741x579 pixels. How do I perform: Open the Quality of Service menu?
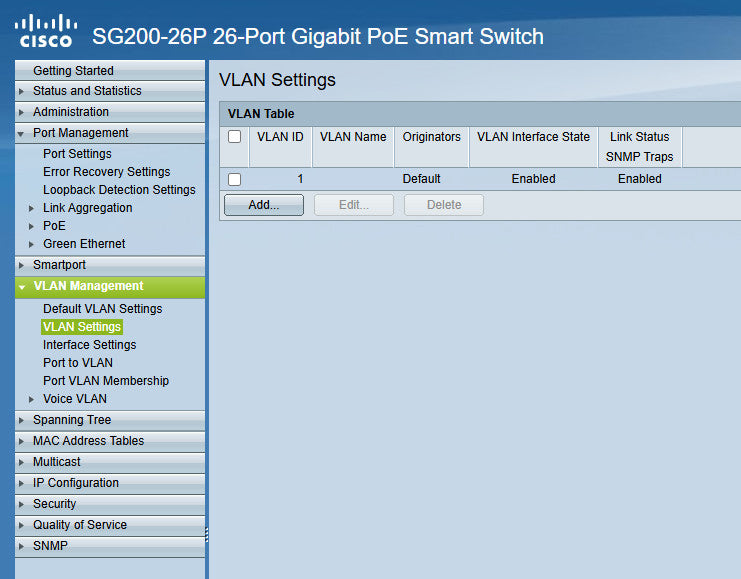click(80, 525)
